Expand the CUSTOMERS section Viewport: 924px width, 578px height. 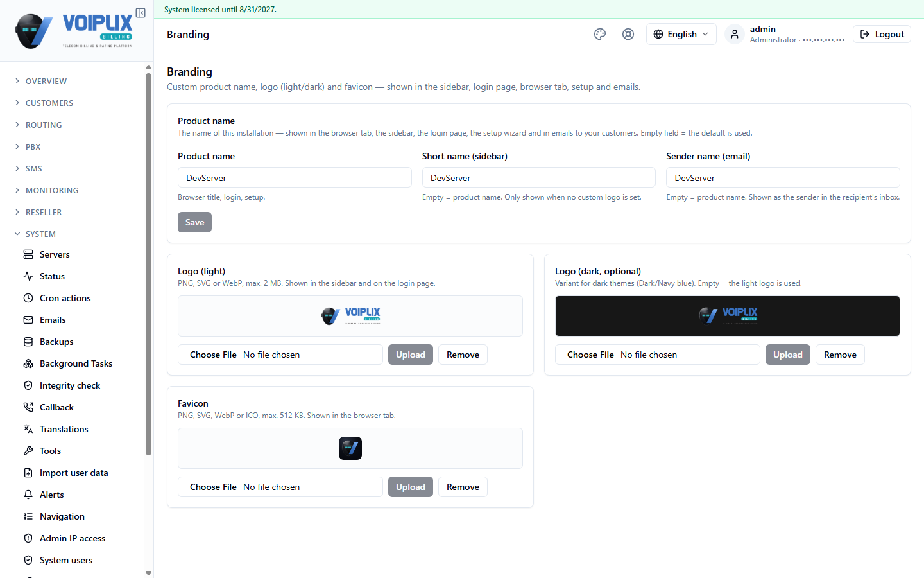click(49, 103)
